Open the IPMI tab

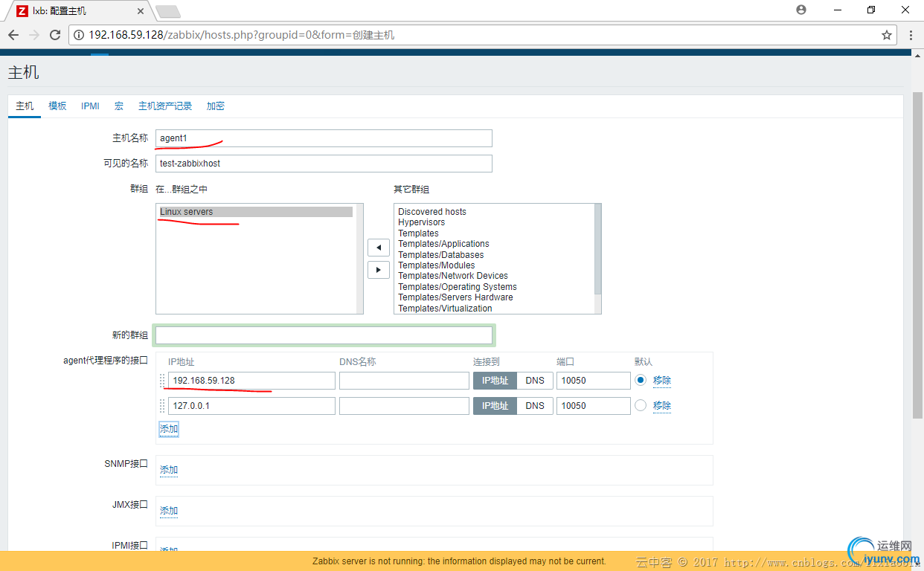tap(90, 106)
